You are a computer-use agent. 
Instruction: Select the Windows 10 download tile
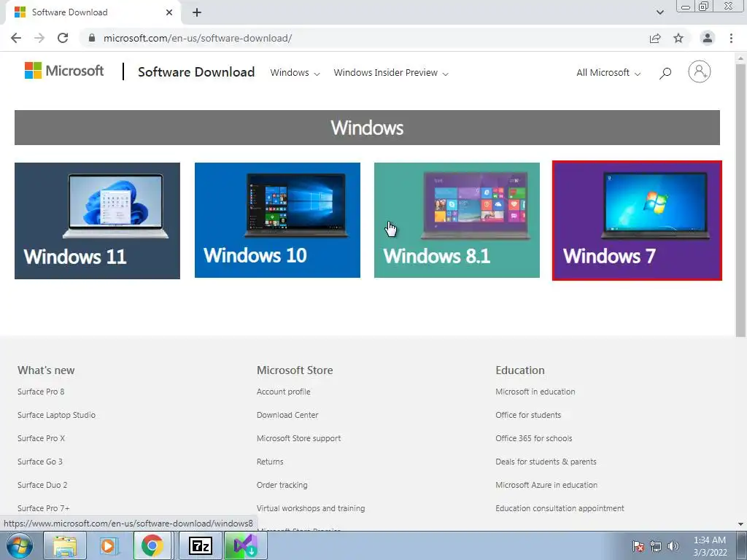277,220
